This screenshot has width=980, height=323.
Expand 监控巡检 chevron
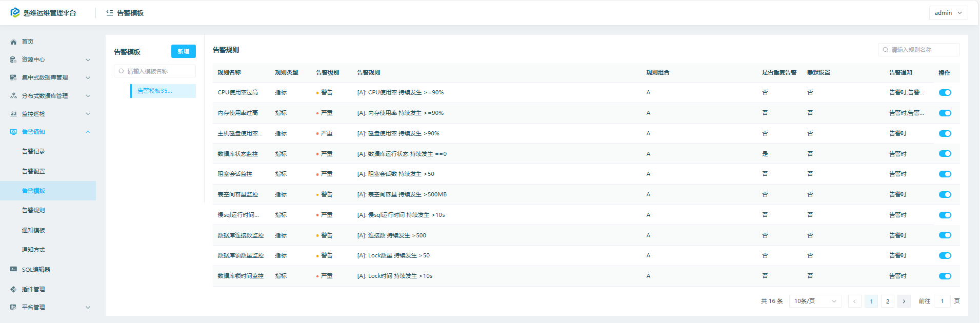(88, 114)
